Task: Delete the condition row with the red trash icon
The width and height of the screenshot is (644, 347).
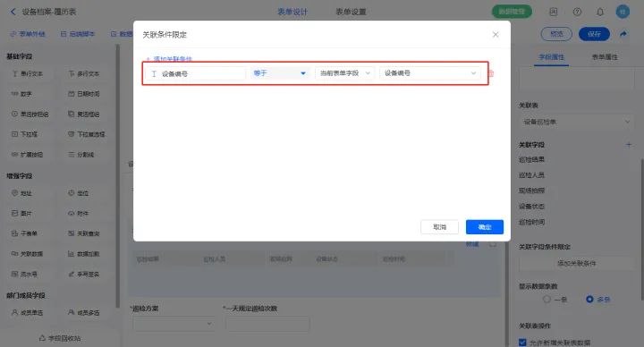Action: click(x=491, y=73)
